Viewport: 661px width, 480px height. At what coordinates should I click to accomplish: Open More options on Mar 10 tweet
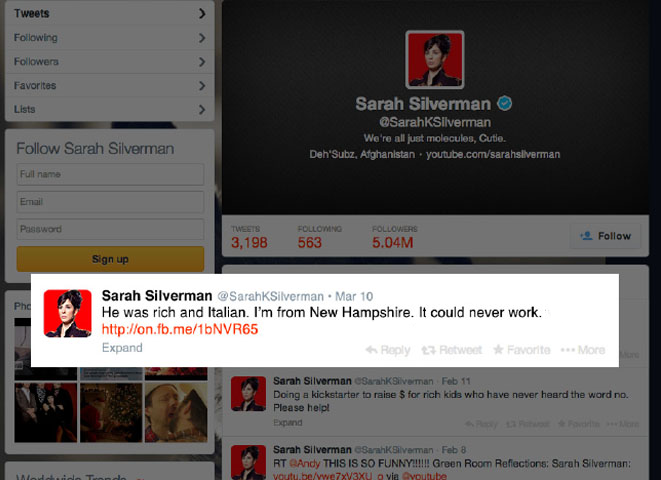pos(583,350)
